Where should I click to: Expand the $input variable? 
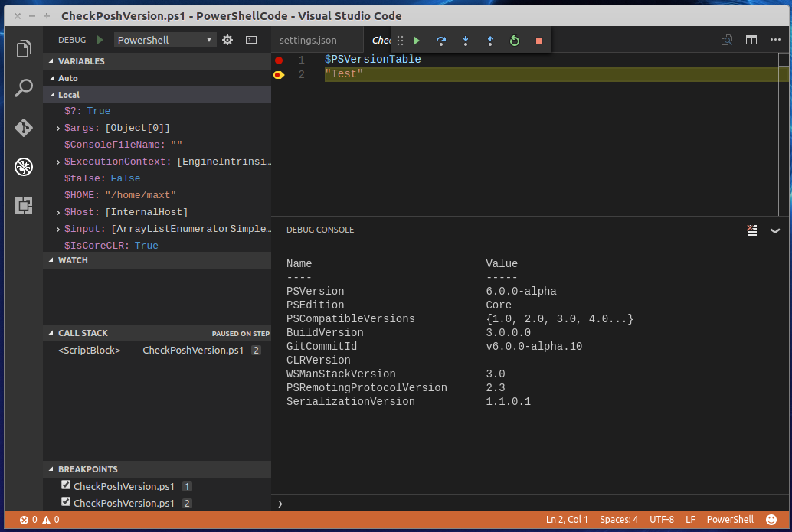click(x=58, y=229)
